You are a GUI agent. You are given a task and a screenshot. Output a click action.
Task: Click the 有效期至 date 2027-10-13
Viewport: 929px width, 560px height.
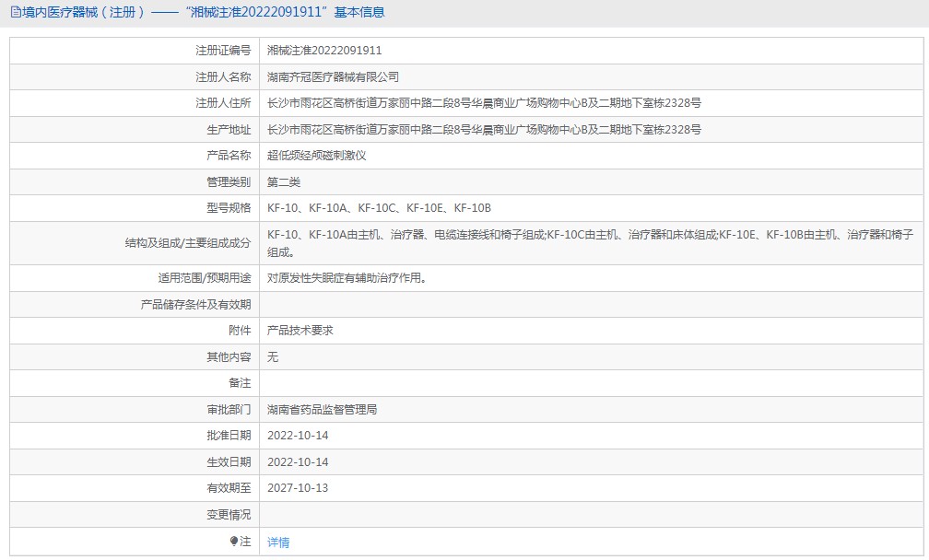(298, 488)
